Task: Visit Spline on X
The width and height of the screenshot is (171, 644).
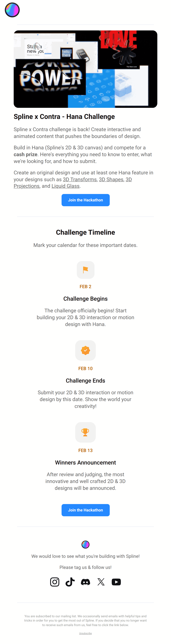Action: (x=101, y=582)
